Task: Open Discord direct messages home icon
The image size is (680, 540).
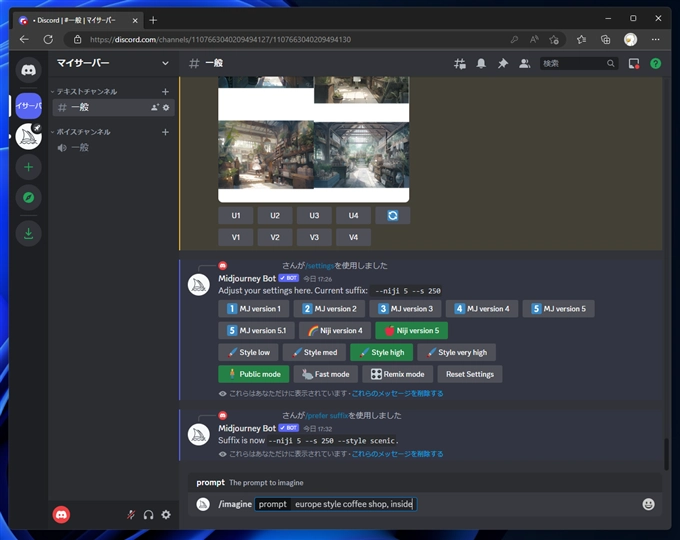Action: click(x=29, y=70)
